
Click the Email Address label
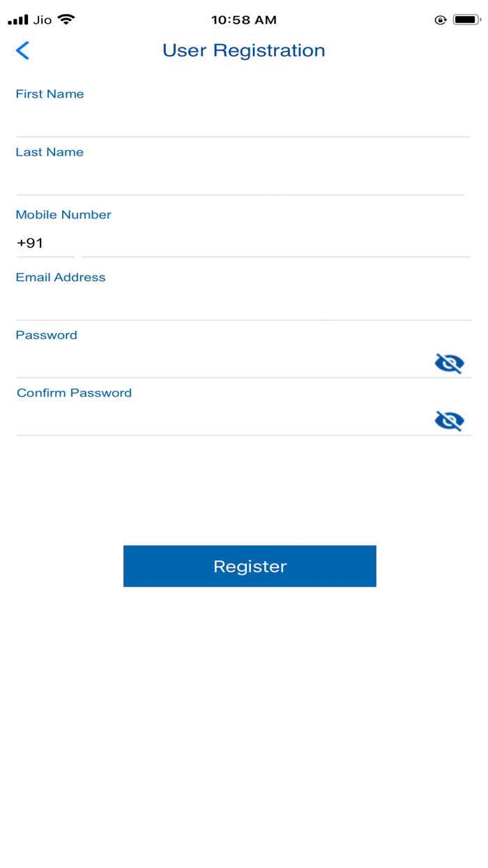click(61, 278)
